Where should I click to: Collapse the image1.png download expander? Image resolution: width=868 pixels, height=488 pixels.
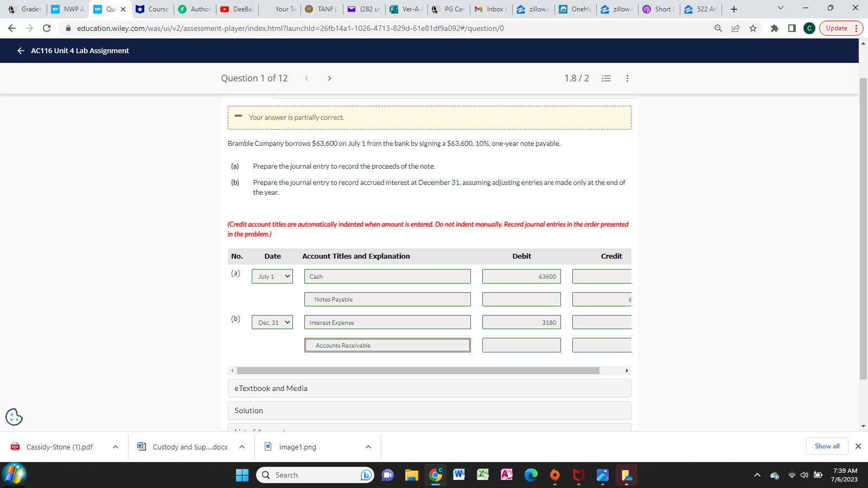coord(368,446)
